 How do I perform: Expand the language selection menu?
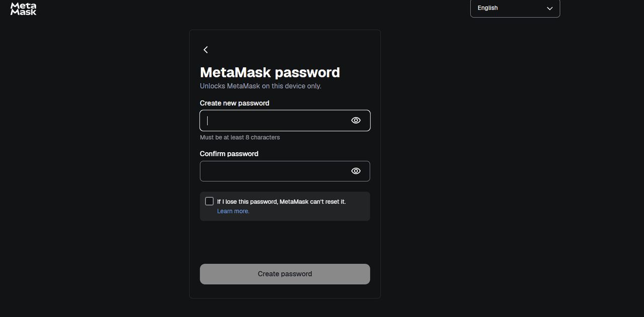click(515, 8)
